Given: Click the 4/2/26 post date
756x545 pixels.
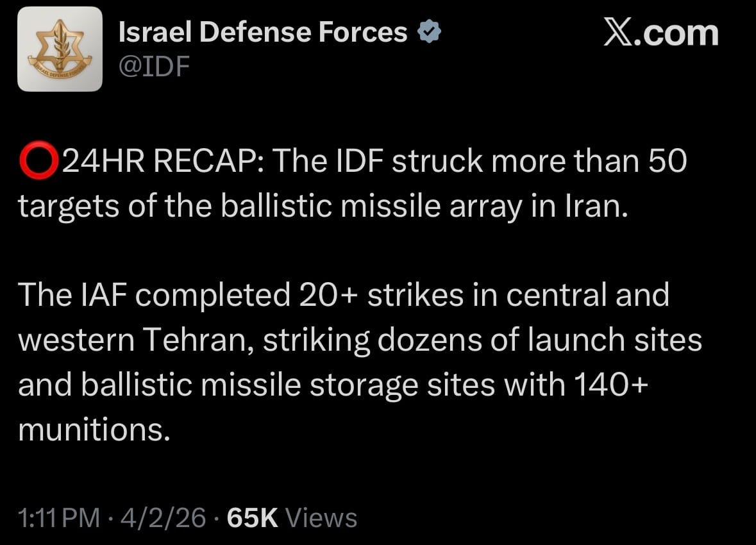Looking at the screenshot, I should [164, 517].
